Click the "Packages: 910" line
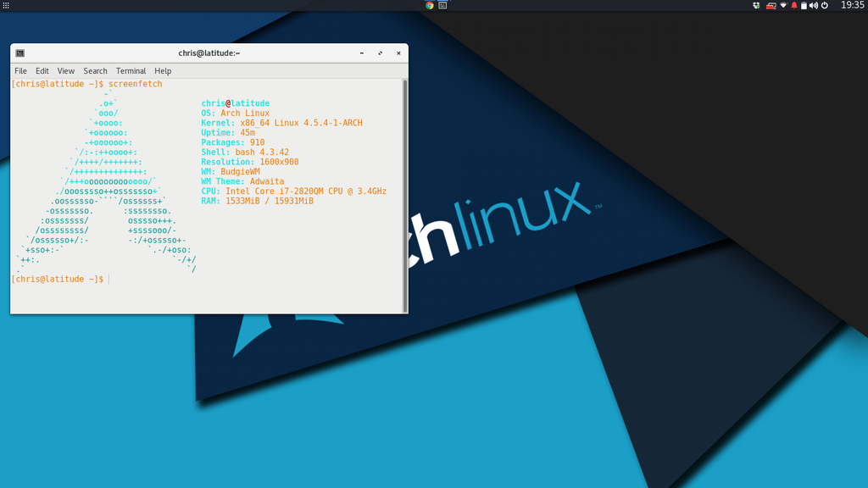The height and width of the screenshot is (488, 868). [x=233, y=142]
